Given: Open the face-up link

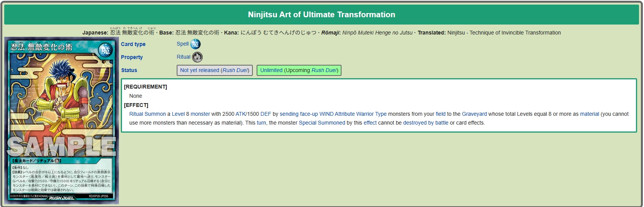Looking at the screenshot, I should (309, 114).
